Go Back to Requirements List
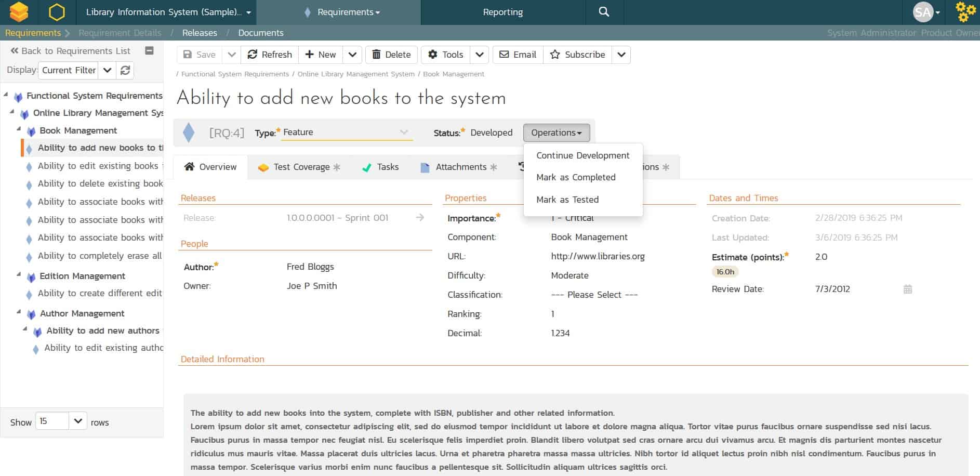The height and width of the screenshot is (476, 980). (70, 51)
